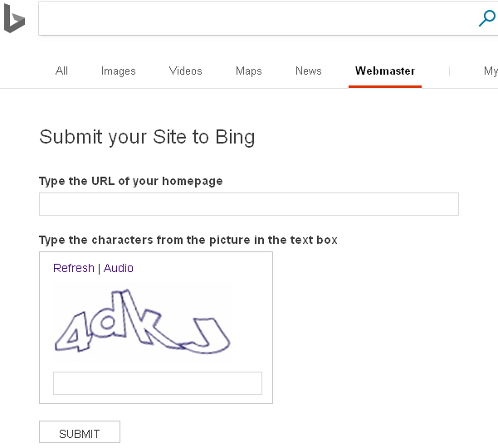Select the Webmaster tab

click(x=385, y=71)
